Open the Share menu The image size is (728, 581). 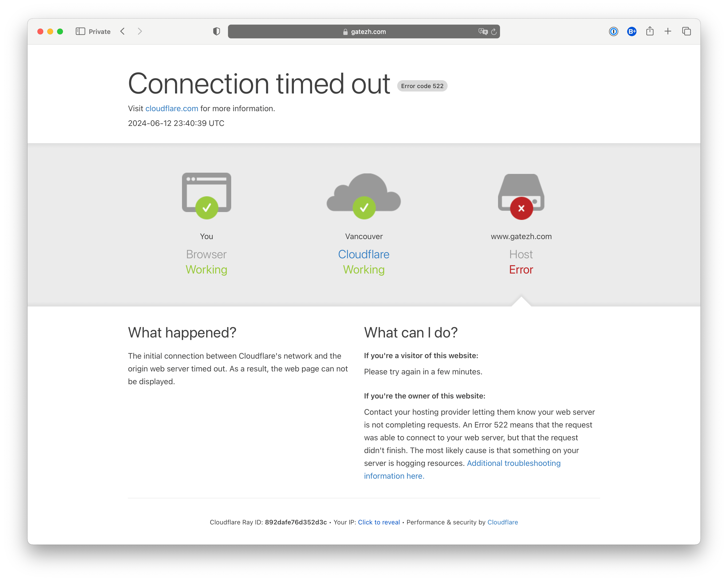click(x=650, y=31)
